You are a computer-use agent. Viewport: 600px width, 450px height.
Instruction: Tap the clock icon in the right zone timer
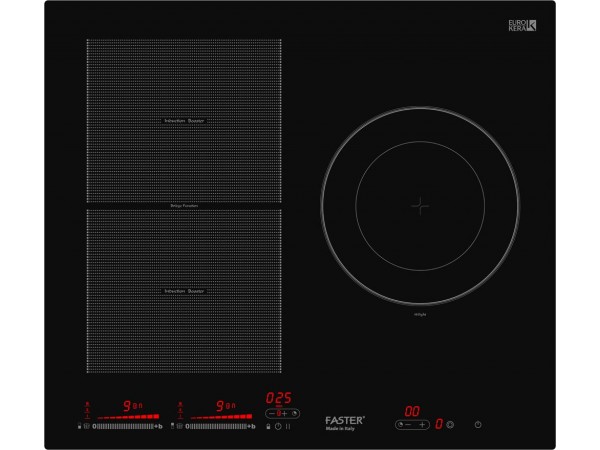(400, 424)
